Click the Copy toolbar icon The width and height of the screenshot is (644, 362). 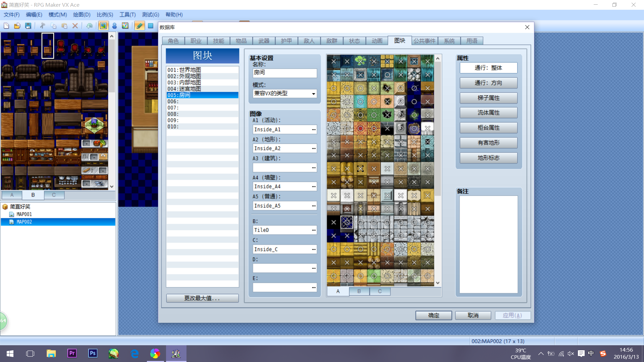point(53,26)
